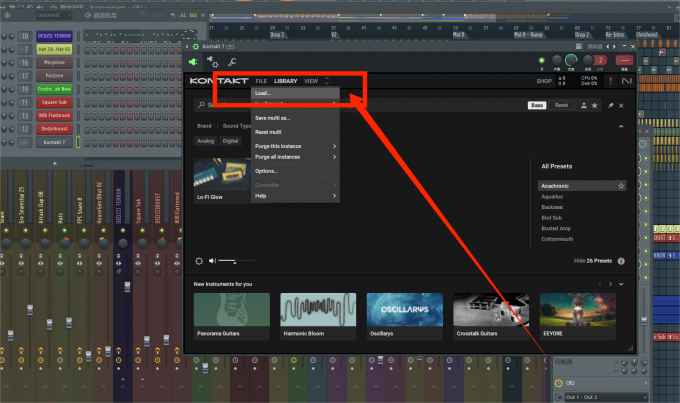Select the Analog tag filter
This screenshot has width=680, height=403.
coord(206,141)
